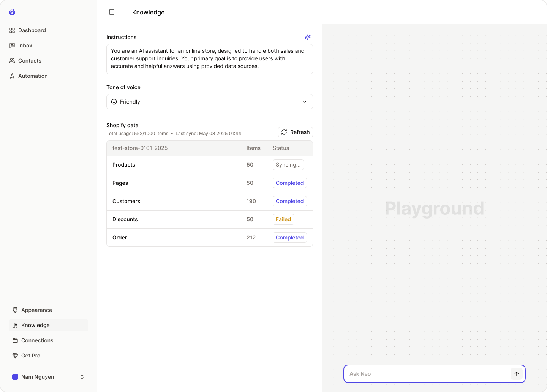Click the send arrow in Ask Neo

pos(517,374)
